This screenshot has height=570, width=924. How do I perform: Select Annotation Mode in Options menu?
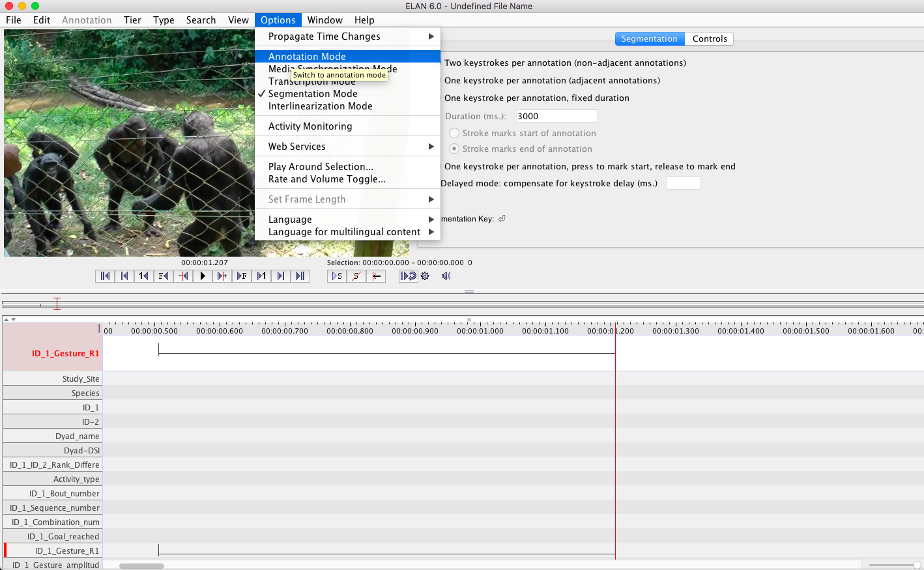pos(348,57)
